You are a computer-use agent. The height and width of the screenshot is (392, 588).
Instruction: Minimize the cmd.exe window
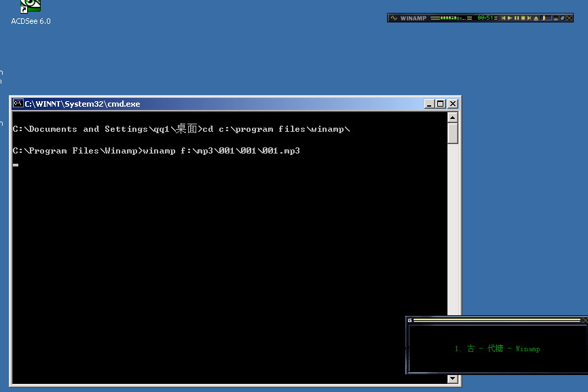coord(429,104)
